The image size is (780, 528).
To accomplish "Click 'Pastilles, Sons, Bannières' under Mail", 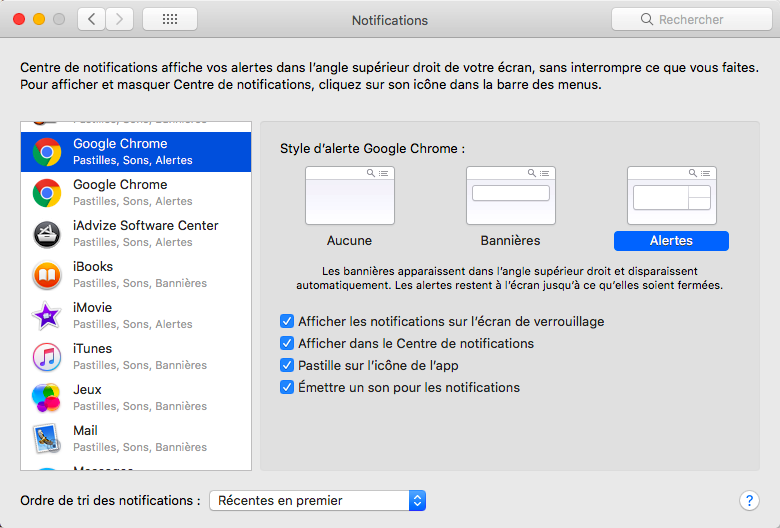I will click(140, 447).
